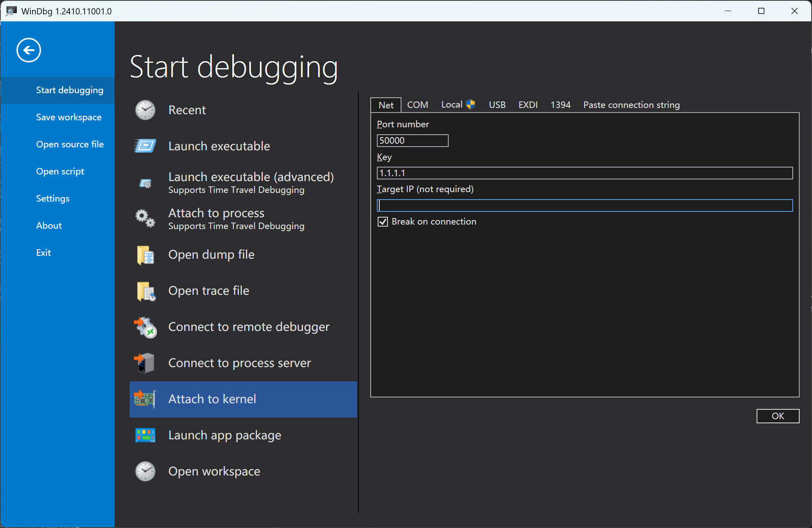Select Launch app package label
This screenshot has height=528, width=812.
point(225,435)
